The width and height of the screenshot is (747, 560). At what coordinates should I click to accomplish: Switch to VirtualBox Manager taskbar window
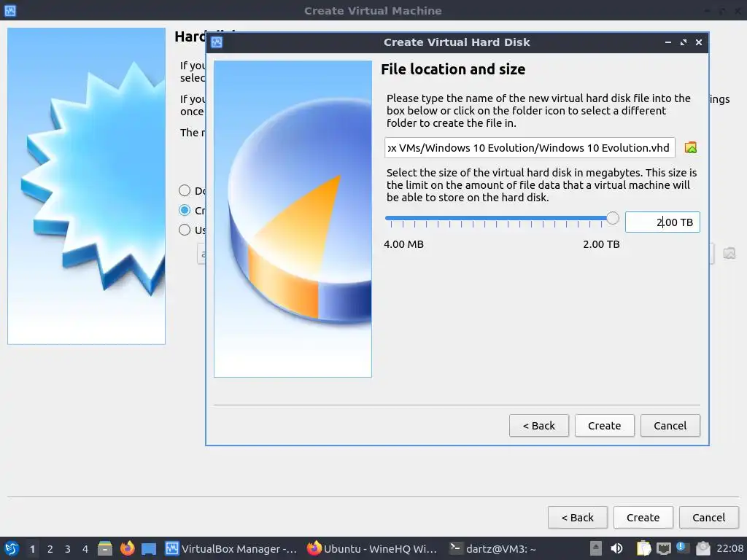coord(231,548)
